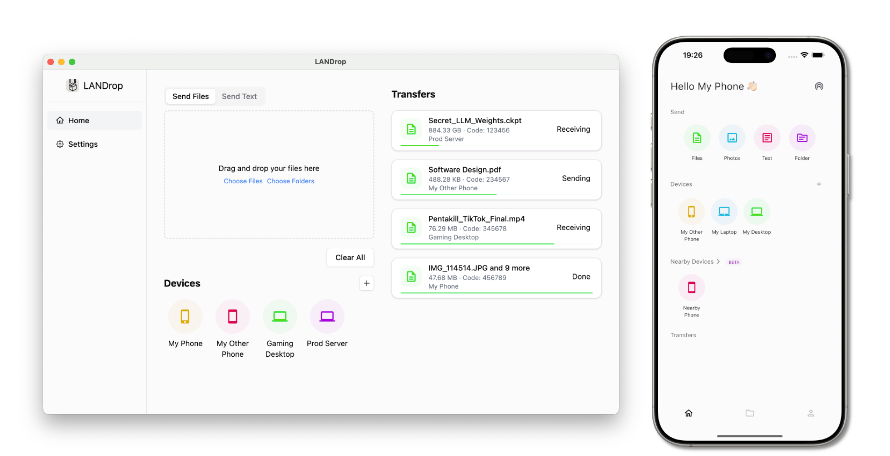Pick the My Other Phone desktop device
The width and height of the screenshot is (890, 456).
(233, 316)
